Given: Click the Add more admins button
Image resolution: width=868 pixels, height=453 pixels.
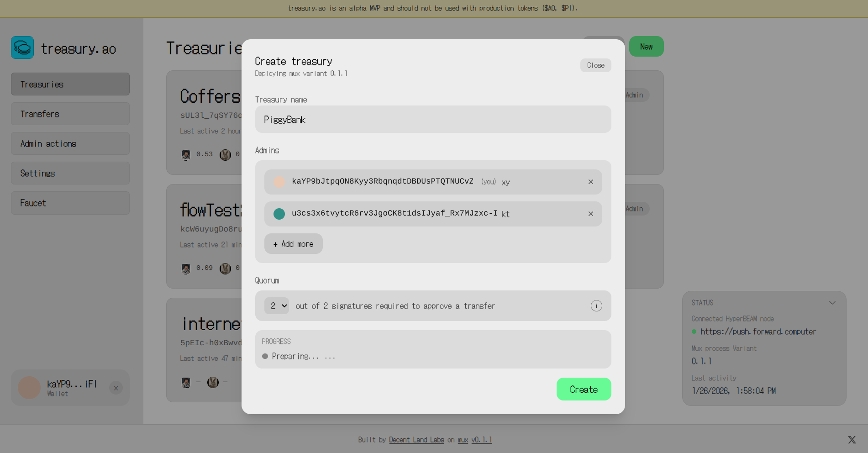Looking at the screenshot, I should [x=293, y=244].
